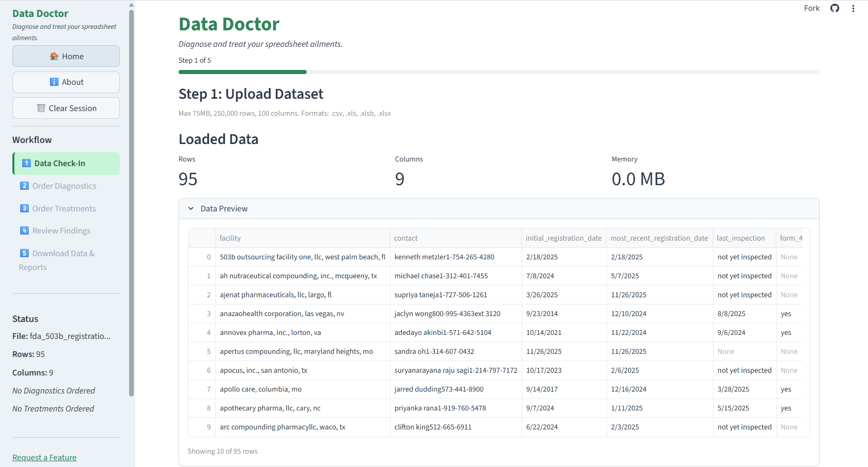Click the wastebasket icon on Clear Session
The image size is (868, 467).
pos(41,108)
